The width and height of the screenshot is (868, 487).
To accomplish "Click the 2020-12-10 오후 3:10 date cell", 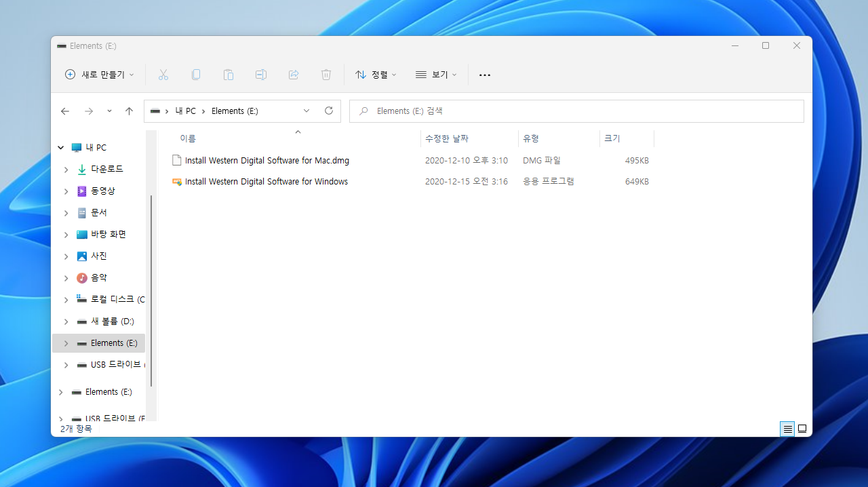I will coord(467,161).
